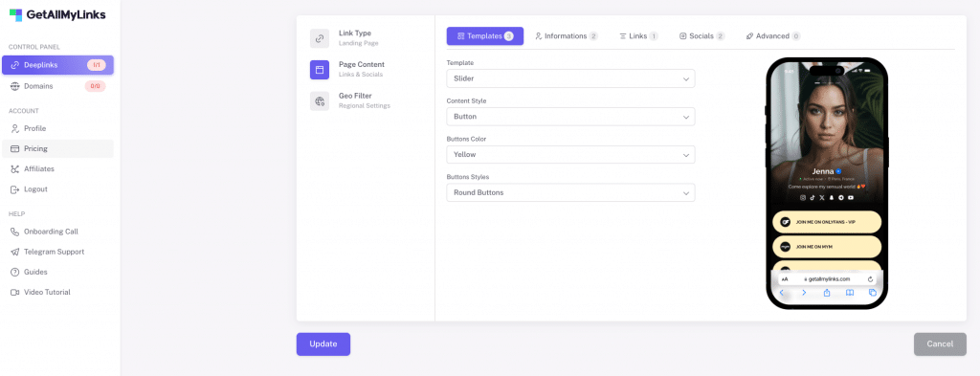
Task: Click the Cancel button
Action: coord(940,344)
